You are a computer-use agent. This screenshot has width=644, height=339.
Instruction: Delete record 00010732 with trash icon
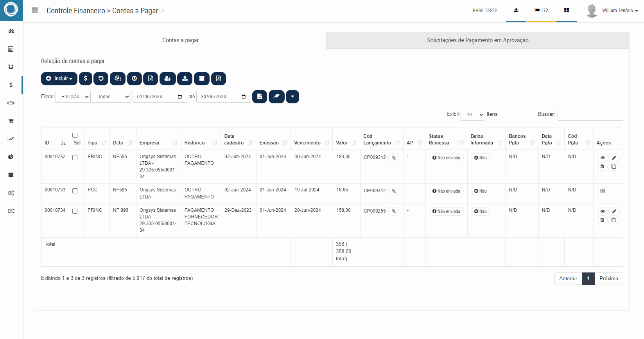[602, 166]
